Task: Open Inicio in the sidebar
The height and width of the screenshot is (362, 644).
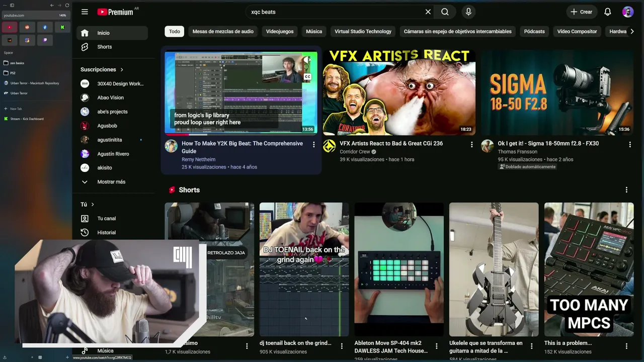Action: coord(112,33)
